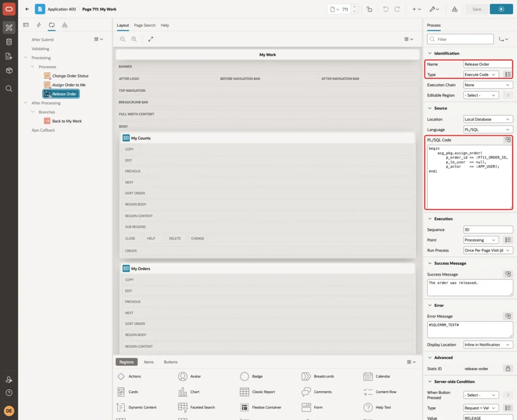Click the page lock icon in toolbar
The width and height of the screenshot is (517, 420).
click(x=369, y=9)
